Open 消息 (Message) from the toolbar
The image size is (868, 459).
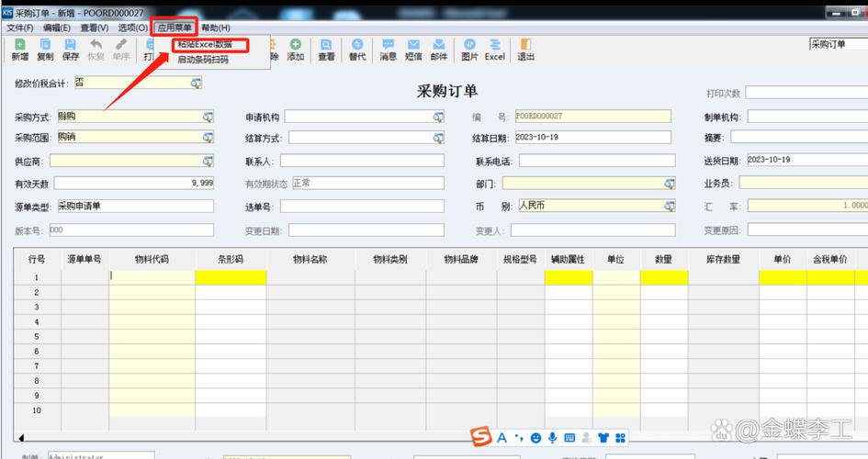(388, 50)
